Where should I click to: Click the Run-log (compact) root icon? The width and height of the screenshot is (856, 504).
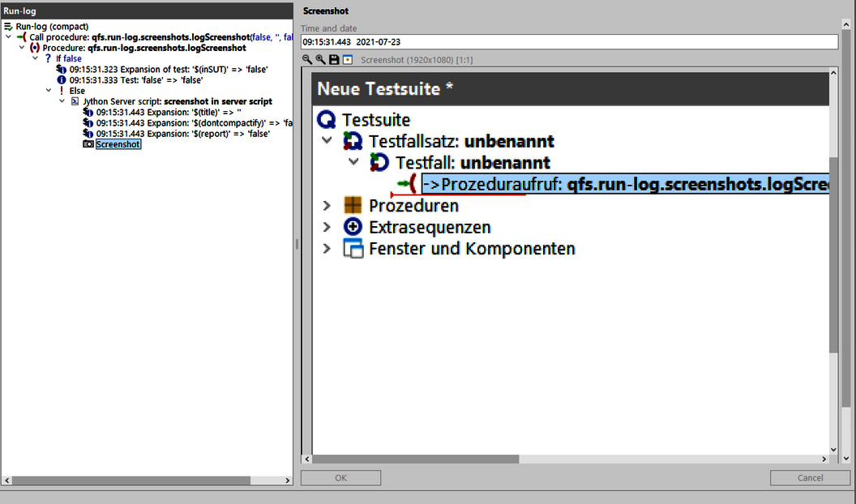8,27
